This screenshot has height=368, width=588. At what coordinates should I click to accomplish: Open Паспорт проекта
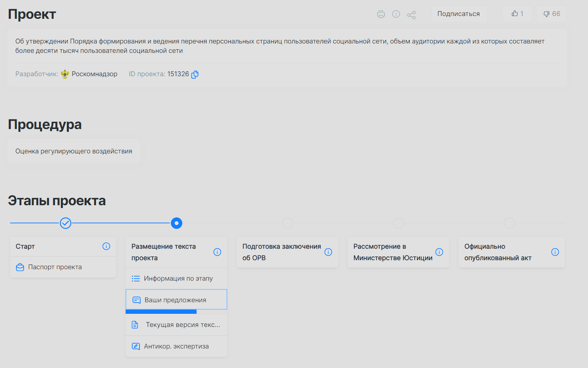(x=63, y=267)
